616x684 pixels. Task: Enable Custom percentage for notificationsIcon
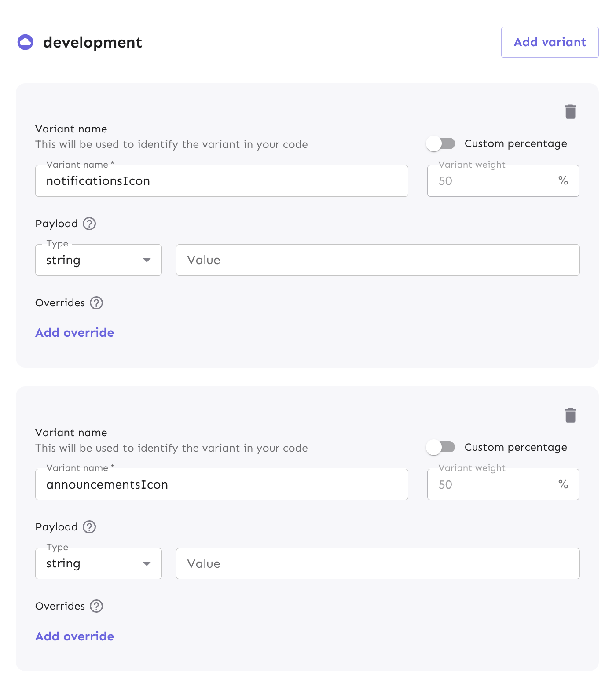(440, 143)
